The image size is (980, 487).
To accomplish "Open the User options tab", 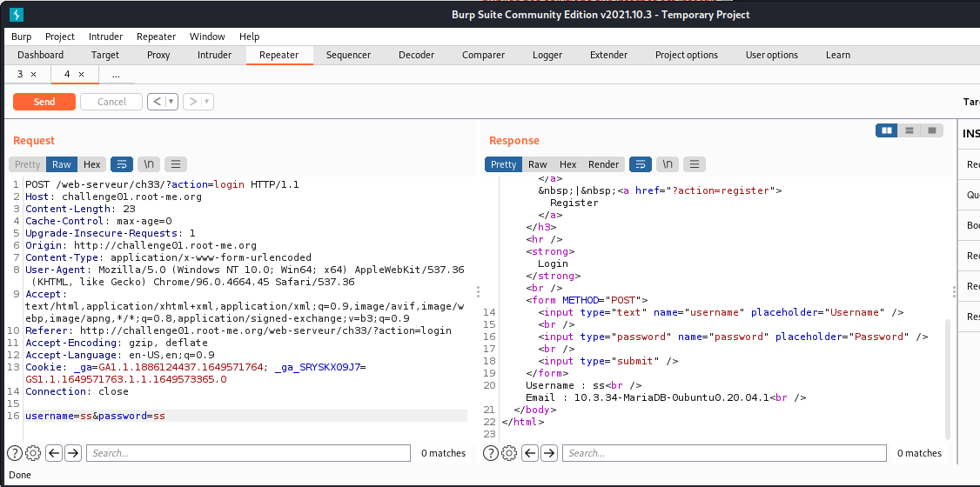I will [x=772, y=55].
